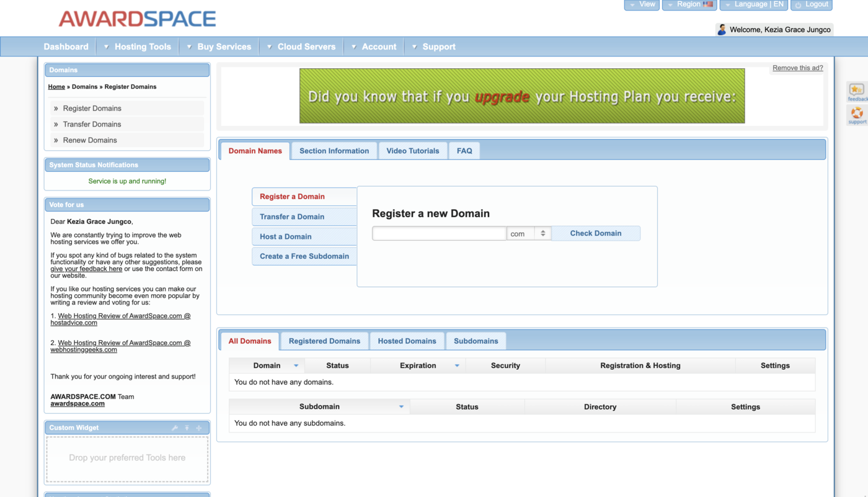The height and width of the screenshot is (497, 868).
Task: Open the domain extension dropdown showing com
Action: point(529,233)
